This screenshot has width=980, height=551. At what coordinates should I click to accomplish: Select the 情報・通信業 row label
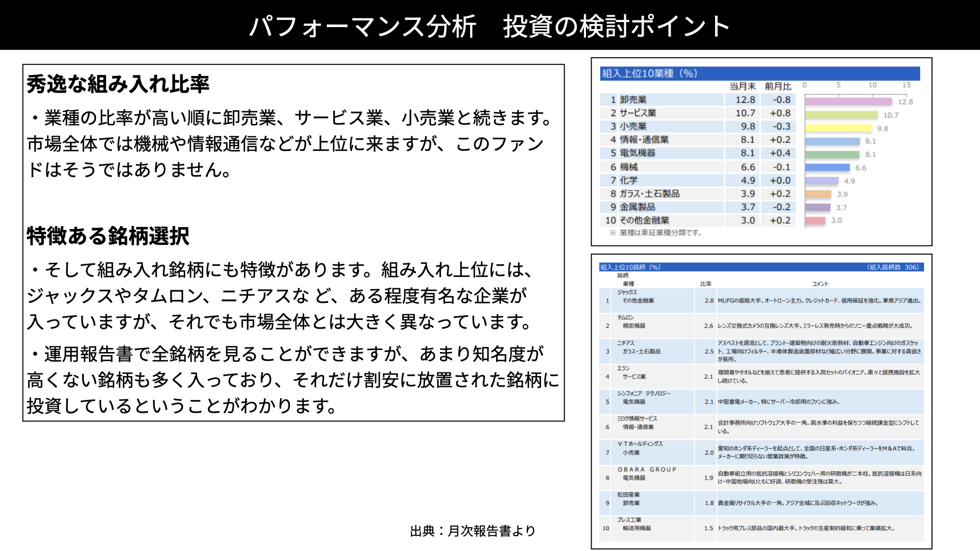pos(644,139)
